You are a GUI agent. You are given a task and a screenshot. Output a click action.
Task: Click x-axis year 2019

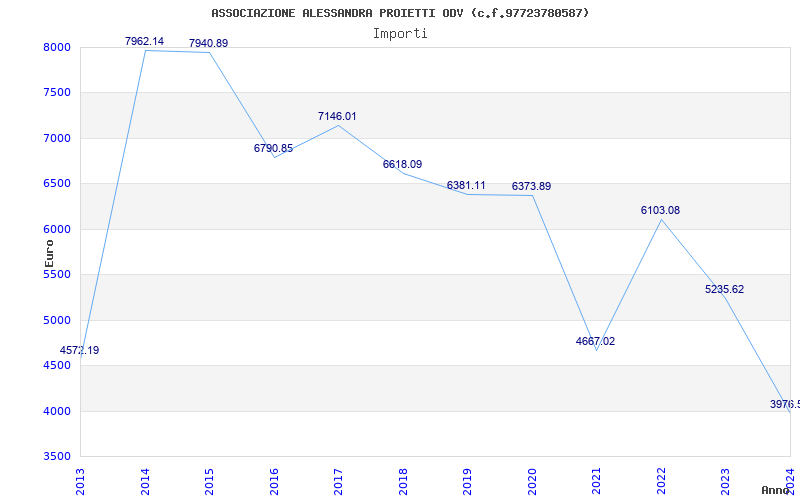point(467,482)
